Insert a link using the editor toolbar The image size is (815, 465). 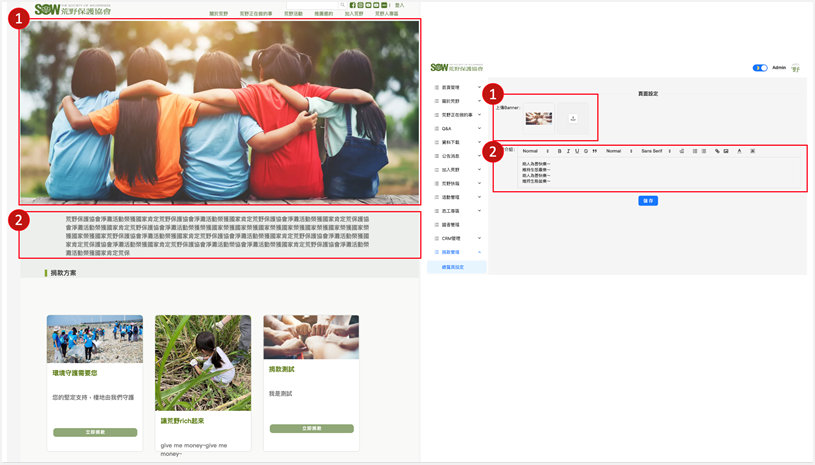point(717,151)
